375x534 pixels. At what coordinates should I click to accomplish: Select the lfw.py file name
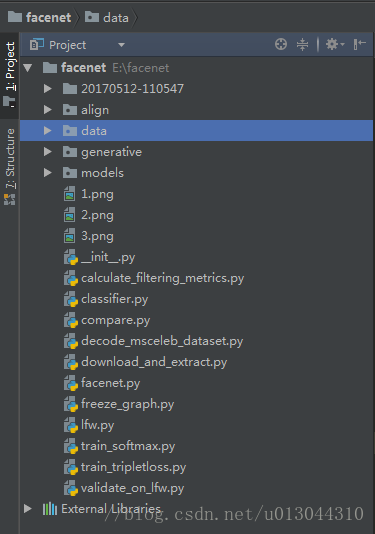98,426
